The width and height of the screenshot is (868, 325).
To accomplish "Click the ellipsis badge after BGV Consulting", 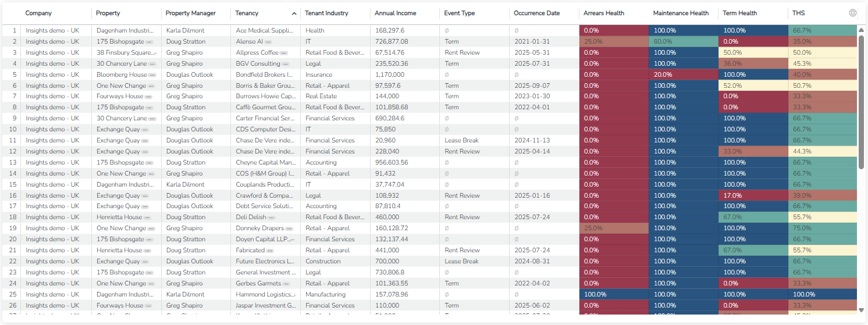I will [x=286, y=64].
